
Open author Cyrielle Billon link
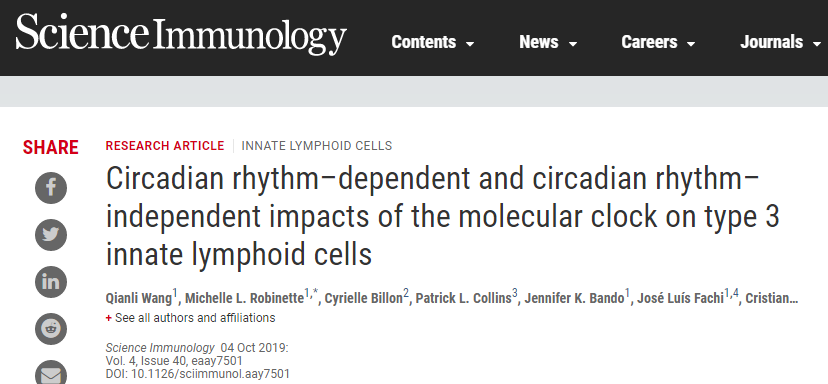tap(363, 298)
